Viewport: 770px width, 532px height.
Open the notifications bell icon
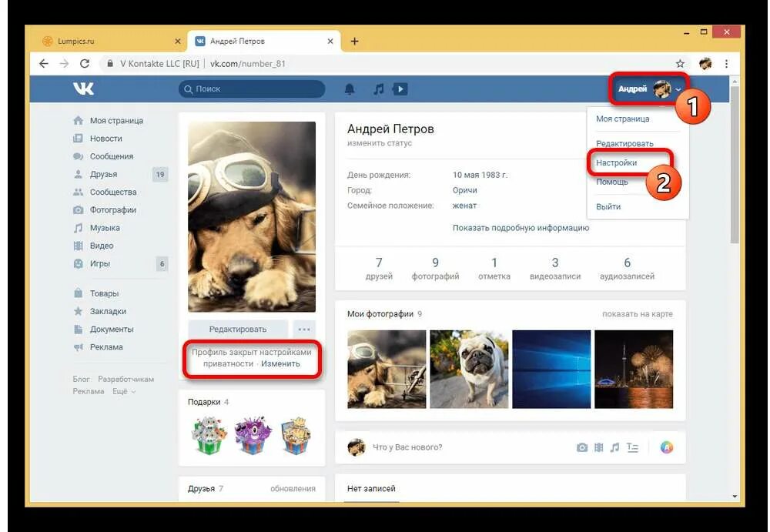pos(350,89)
